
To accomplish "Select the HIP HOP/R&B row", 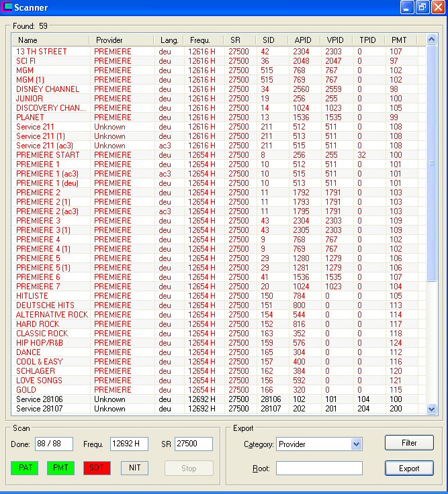I will tap(219, 343).
